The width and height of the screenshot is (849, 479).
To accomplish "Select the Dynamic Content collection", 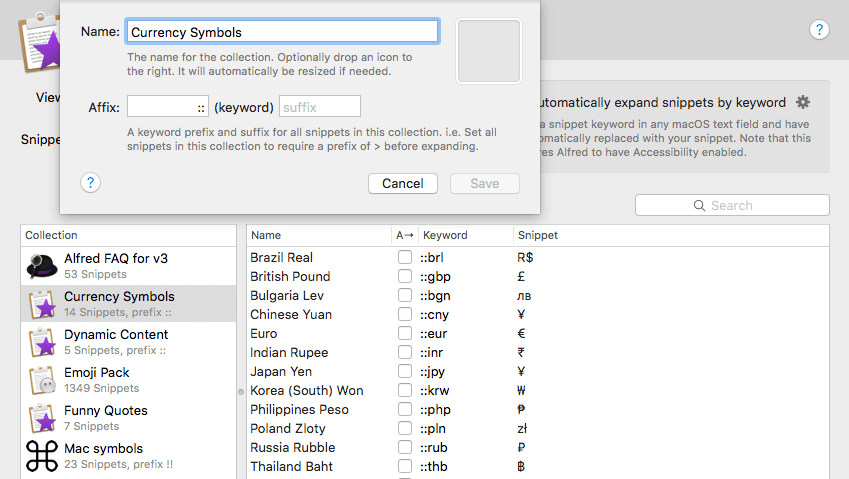I will click(128, 342).
